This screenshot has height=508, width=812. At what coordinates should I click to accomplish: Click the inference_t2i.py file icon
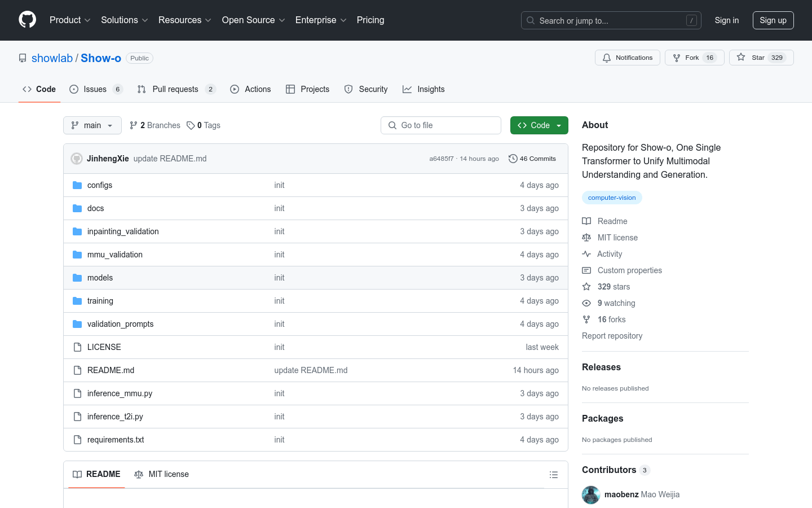point(77,417)
